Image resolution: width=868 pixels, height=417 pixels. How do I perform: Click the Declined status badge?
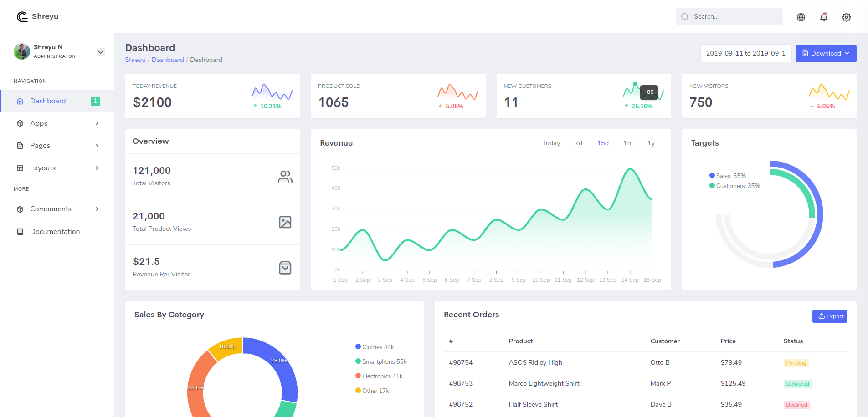click(796, 405)
